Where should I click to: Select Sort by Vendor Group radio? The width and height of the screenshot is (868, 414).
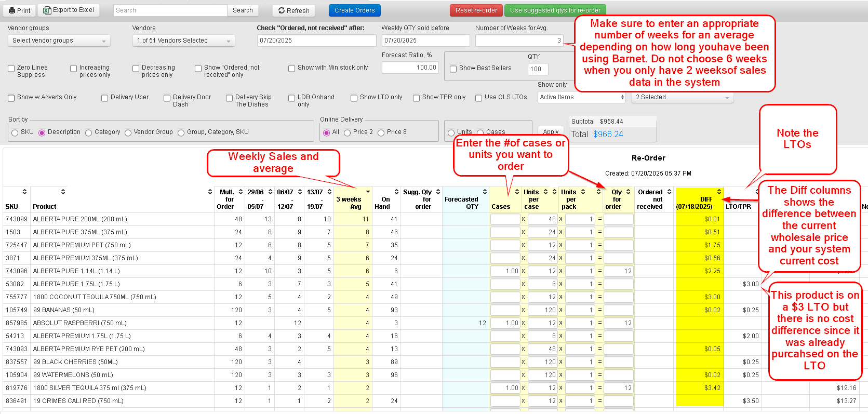coord(128,133)
